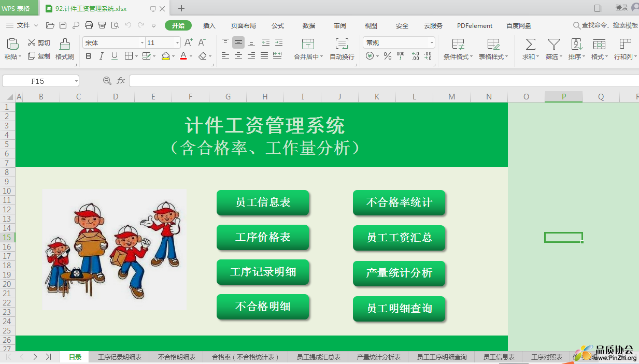Switch to the 插入 ribbon tab
The image size is (639, 364).
tap(209, 25)
